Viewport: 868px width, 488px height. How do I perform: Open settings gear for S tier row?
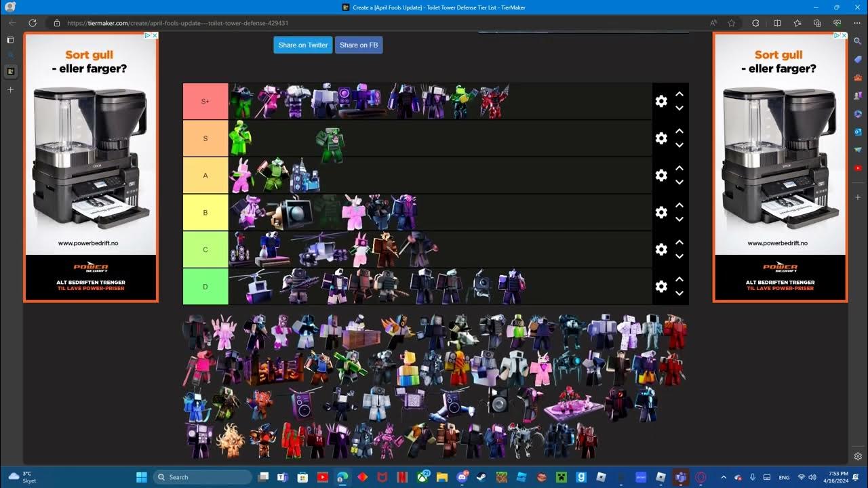click(661, 138)
